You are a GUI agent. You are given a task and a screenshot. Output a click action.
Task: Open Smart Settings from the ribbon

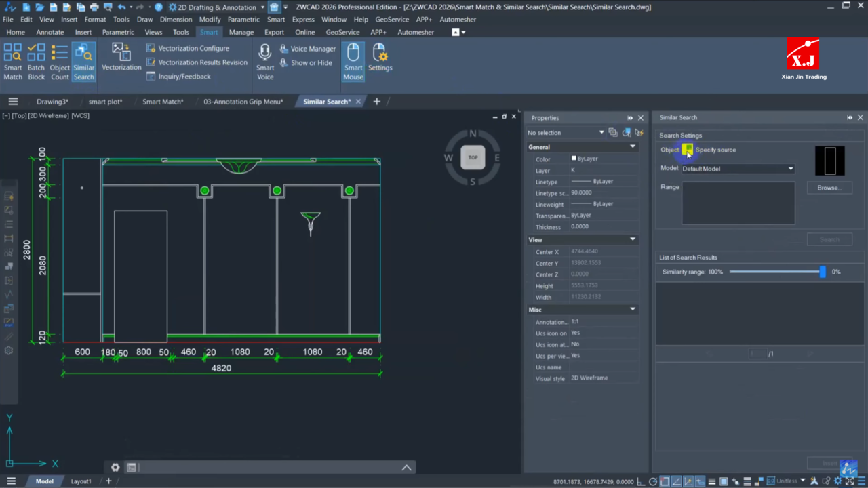pos(380,58)
